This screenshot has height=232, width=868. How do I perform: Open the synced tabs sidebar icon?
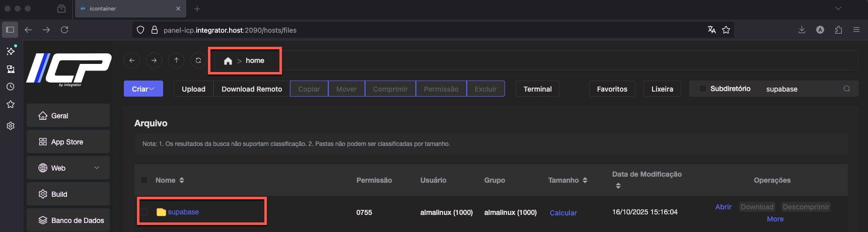[x=11, y=69]
